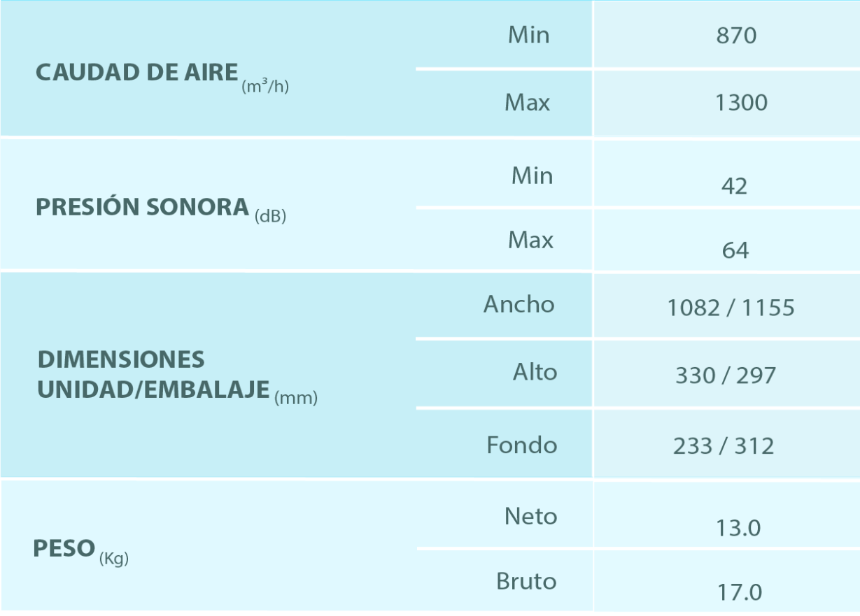The width and height of the screenshot is (860, 616).
Task: Click the Ancho row label
Action: coord(519,304)
